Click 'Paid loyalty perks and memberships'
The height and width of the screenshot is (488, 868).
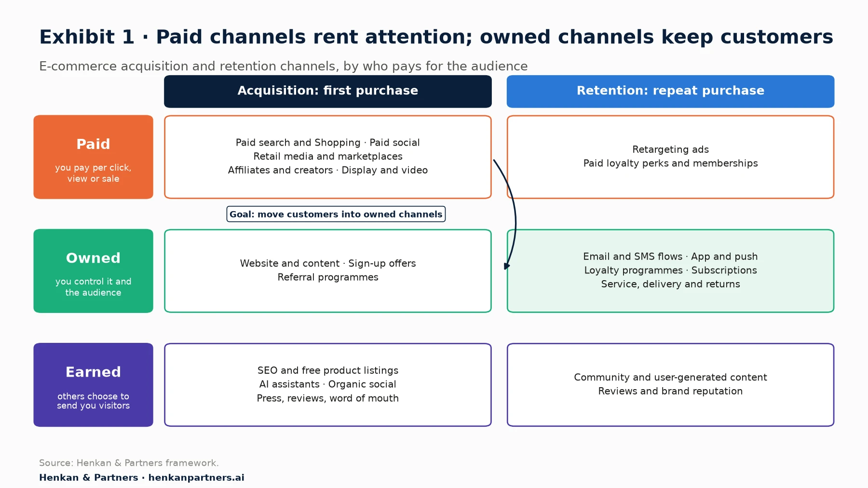pos(670,163)
